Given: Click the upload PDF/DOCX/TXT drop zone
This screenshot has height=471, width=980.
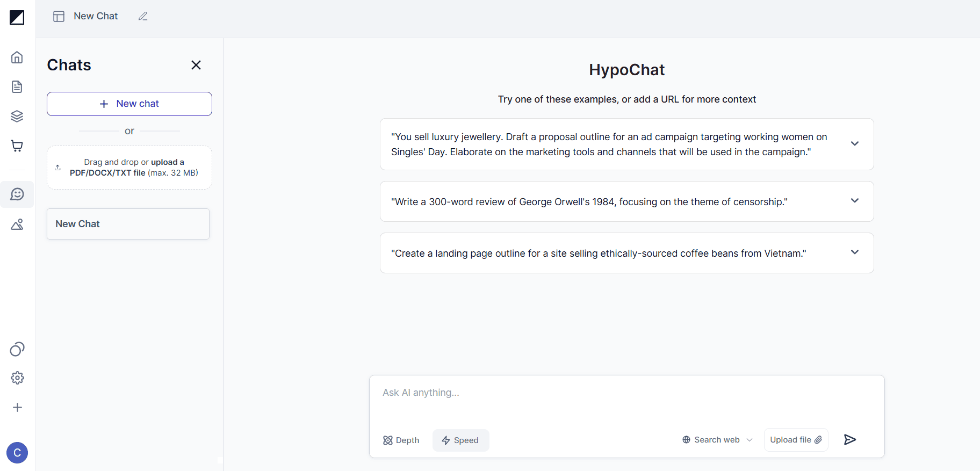Looking at the screenshot, I should [129, 168].
